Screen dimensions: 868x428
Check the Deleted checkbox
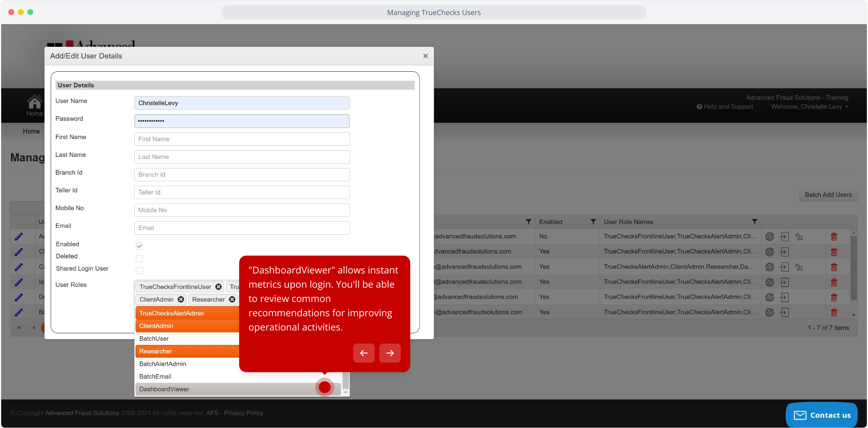click(x=139, y=258)
